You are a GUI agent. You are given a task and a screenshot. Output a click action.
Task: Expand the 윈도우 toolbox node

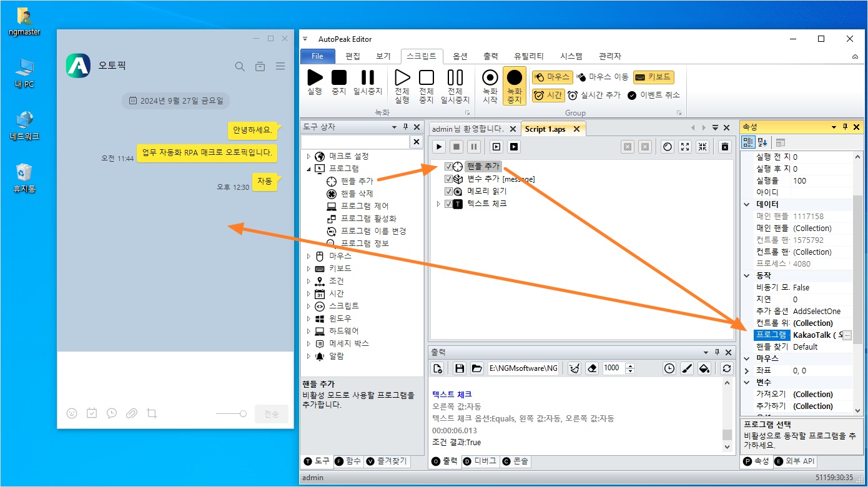(x=308, y=318)
